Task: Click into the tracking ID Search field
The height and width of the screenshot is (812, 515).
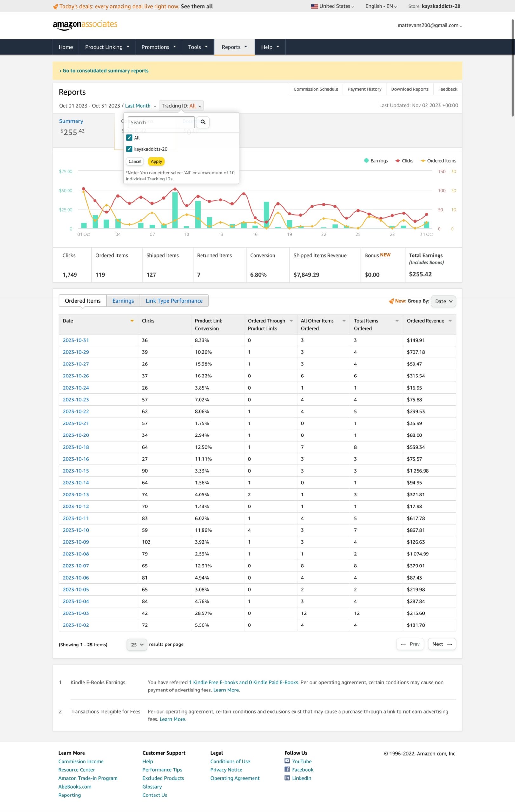Action: tap(161, 122)
